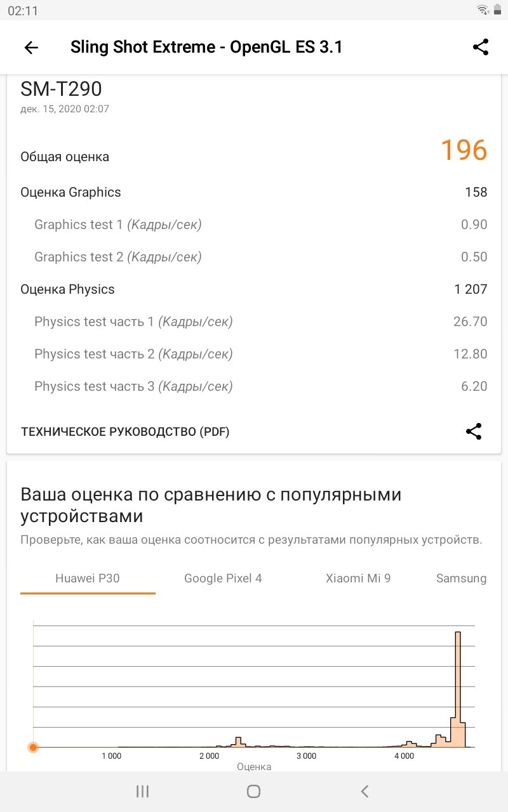Tap the back arrow in header
Viewport: 508px width, 812px height.
point(31,48)
